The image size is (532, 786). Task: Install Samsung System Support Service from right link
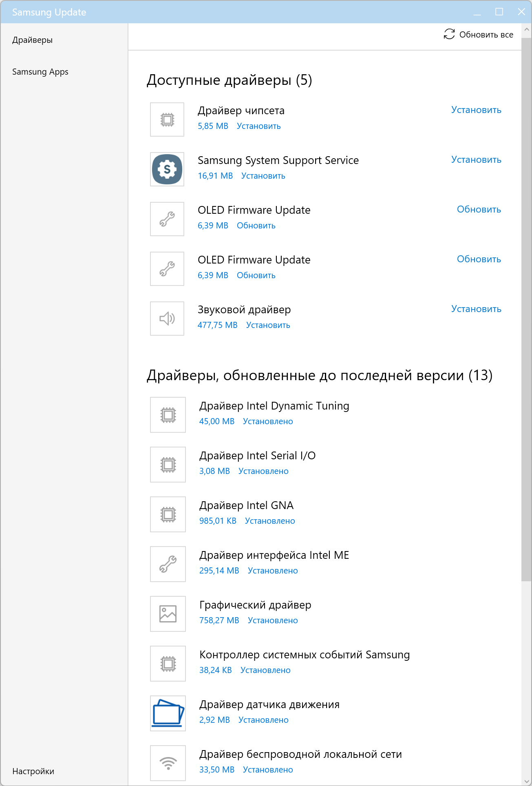[476, 160]
